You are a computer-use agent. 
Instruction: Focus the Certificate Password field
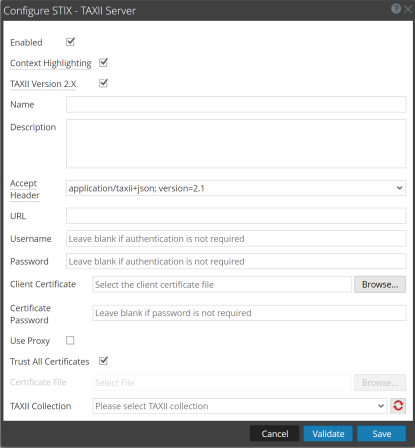[249, 313]
